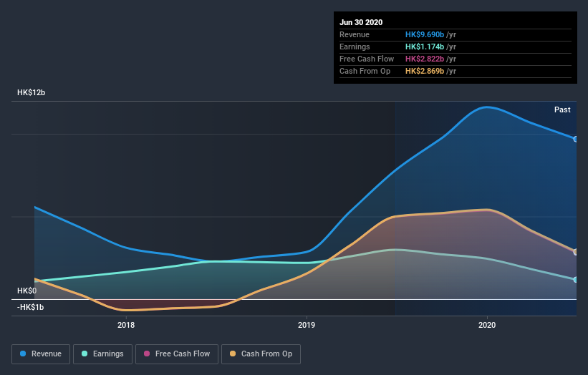This screenshot has height=375, width=588.
Task: Click the Revenue endpoint marker at Jun 2020
Action: [576, 139]
